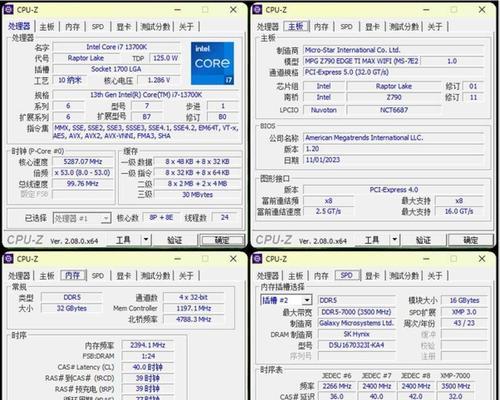Image resolution: width=500 pixels, height=400 pixels.
Task: Click 确定 button in top-left window
Action: pyautogui.click(x=222, y=240)
